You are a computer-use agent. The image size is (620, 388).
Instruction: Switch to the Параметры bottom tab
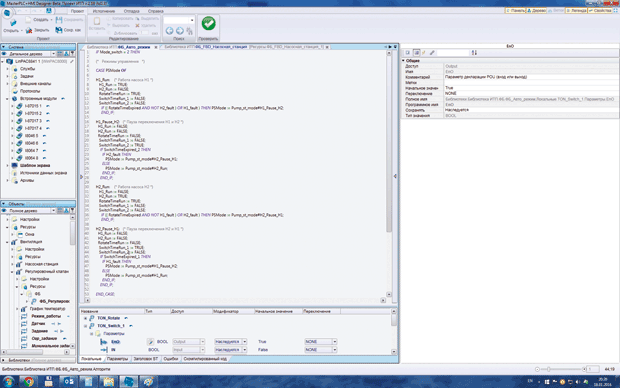coord(117,359)
